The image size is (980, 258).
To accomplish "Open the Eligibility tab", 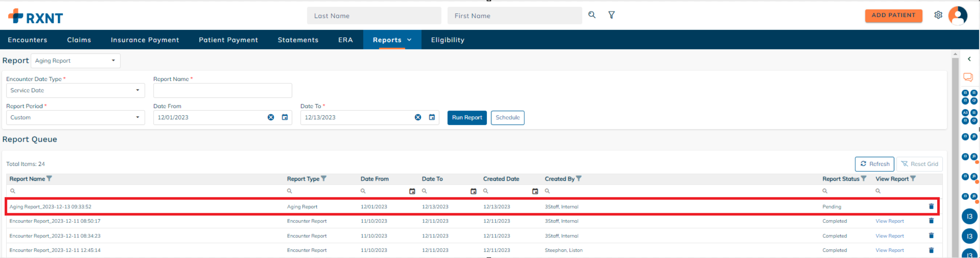I will (447, 40).
